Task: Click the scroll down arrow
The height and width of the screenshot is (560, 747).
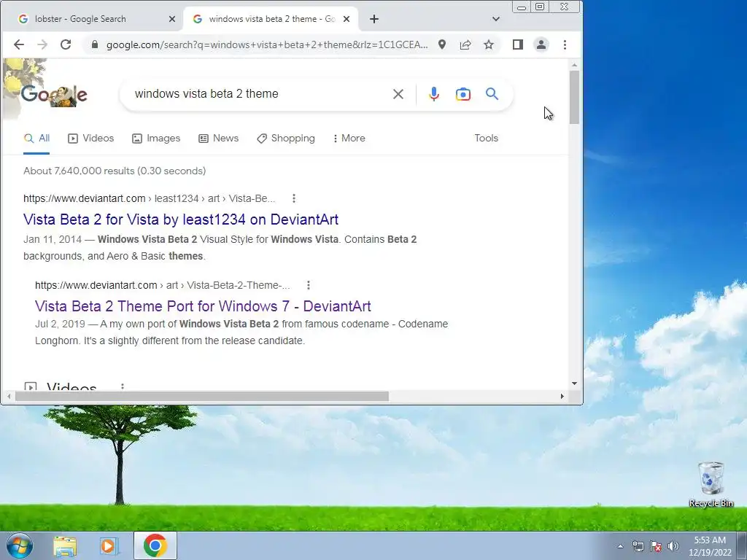Action: 574,384
